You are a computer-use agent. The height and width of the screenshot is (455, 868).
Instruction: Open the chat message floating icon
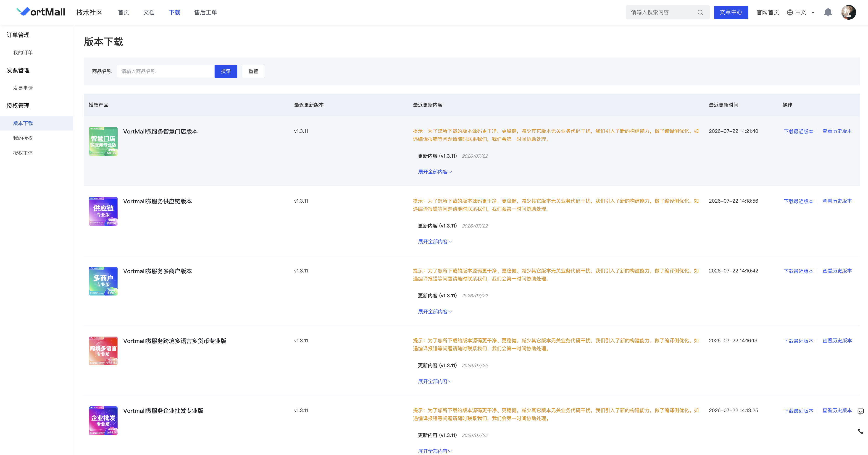tap(861, 412)
